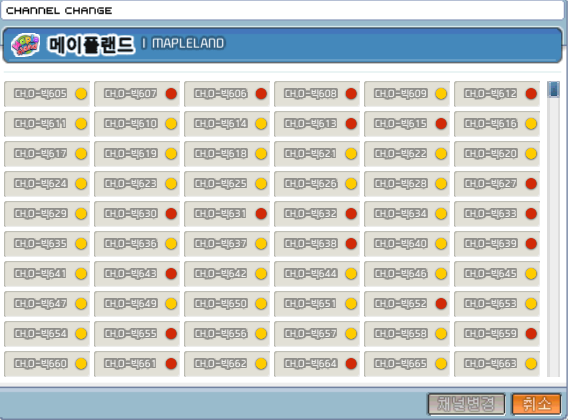Pick channel CH.0-빅629
568x420 pixels.
pyautogui.click(x=47, y=214)
